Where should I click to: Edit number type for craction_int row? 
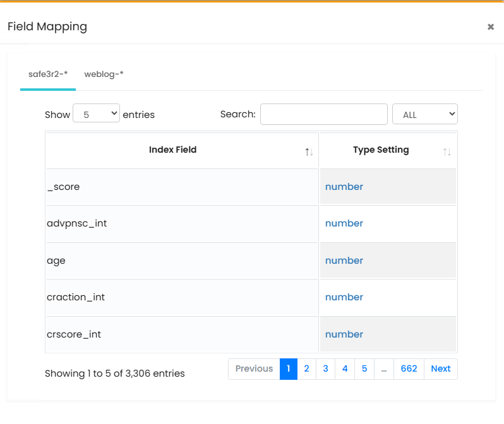pos(344,297)
